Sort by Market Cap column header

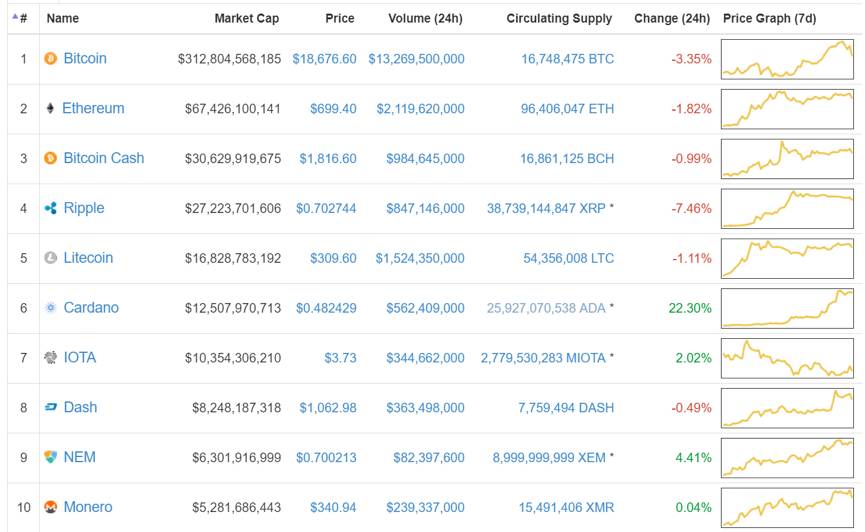(246, 18)
